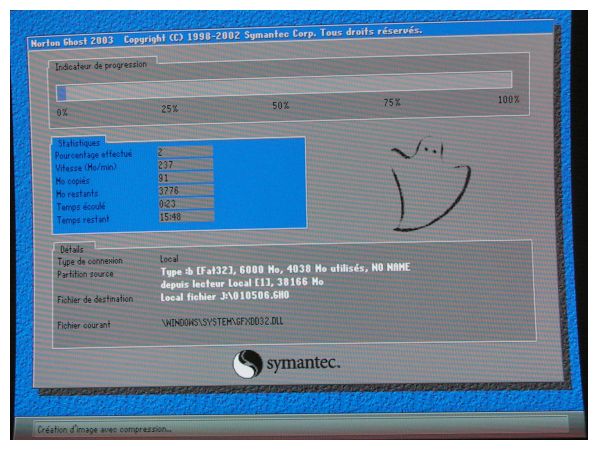Click the 'Partition source' label
The height and width of the screenshot is (450, 598).
[x=85, y=274]
